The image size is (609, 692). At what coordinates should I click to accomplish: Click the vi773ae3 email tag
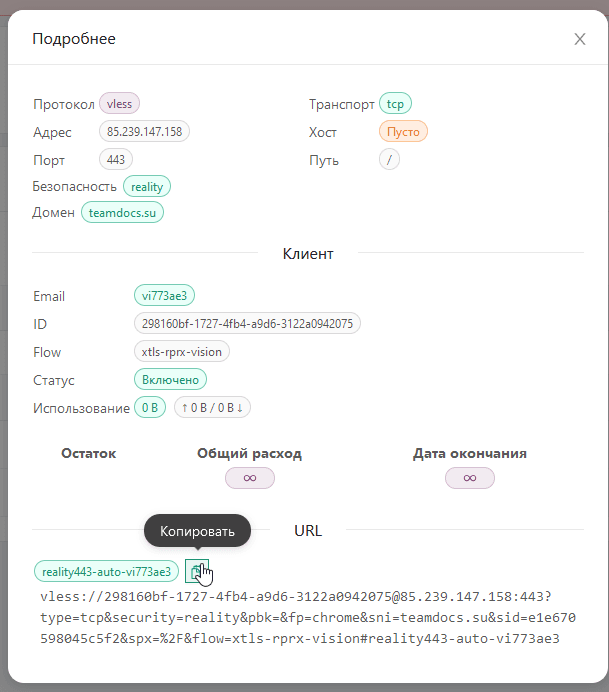click(x=165, y=295)
